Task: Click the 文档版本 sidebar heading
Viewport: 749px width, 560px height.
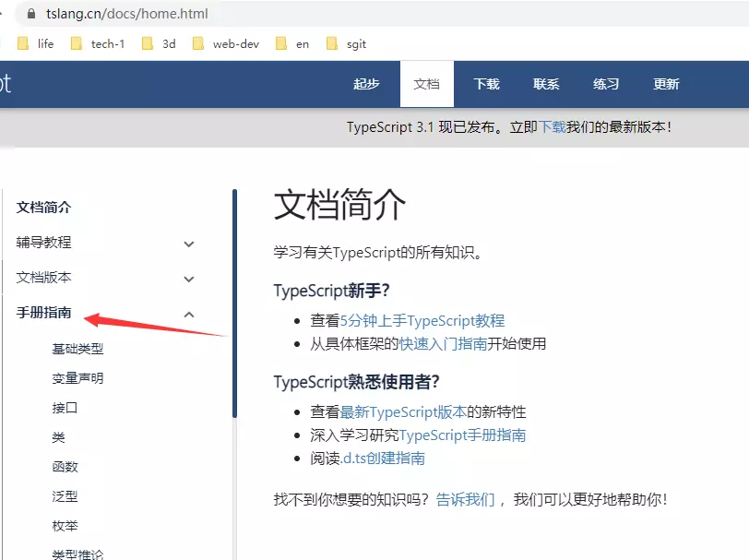Action: click(44, 277)
